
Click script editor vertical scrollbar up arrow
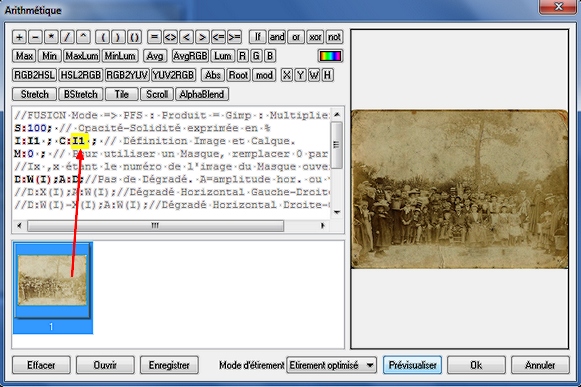click(337, 114)
